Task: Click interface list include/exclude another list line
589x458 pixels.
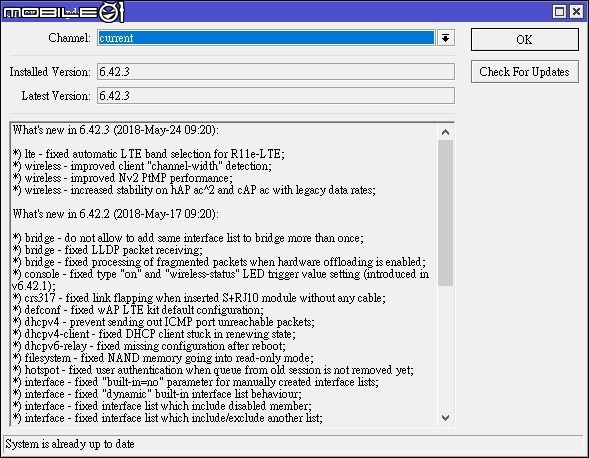Action: [168, 419]
